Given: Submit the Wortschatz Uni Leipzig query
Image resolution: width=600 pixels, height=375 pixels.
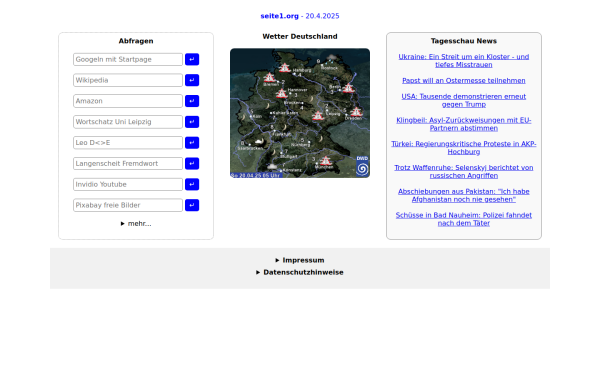Looking at the screenshot, I should pyautogui.click(x=192, y=122).
